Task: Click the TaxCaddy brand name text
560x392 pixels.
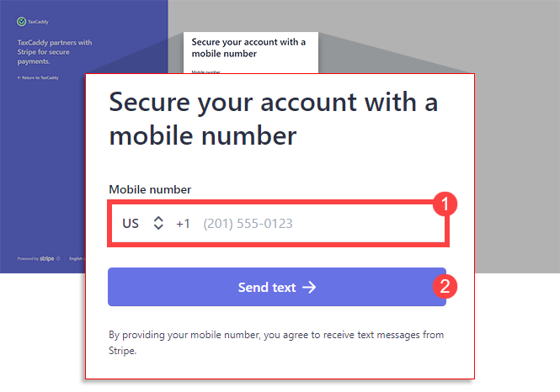Action: point(39,22)
